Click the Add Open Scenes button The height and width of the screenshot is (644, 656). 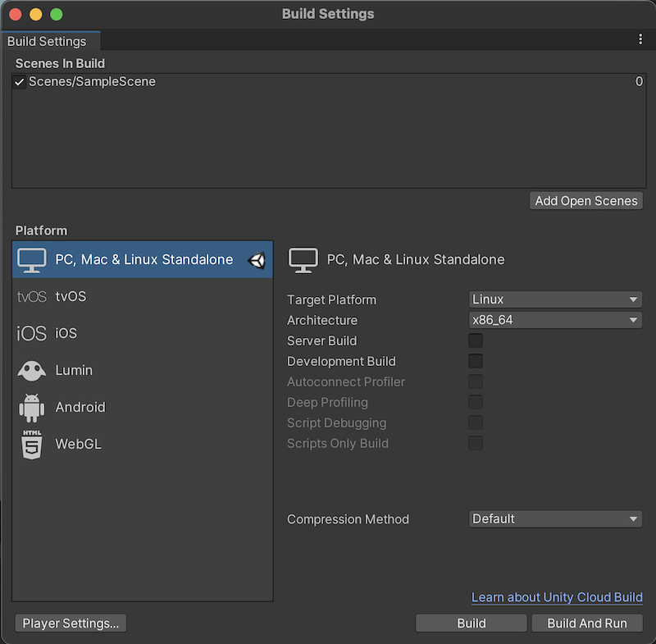click(x=586, y=201)
